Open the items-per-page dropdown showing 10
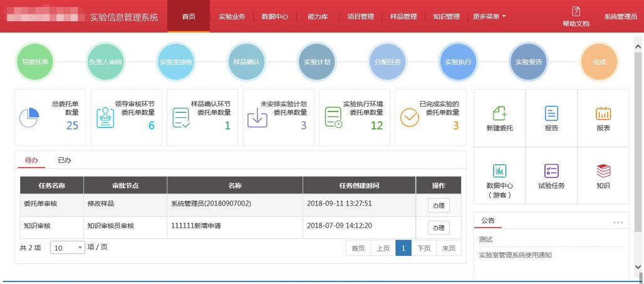 [x=68, y=248]
